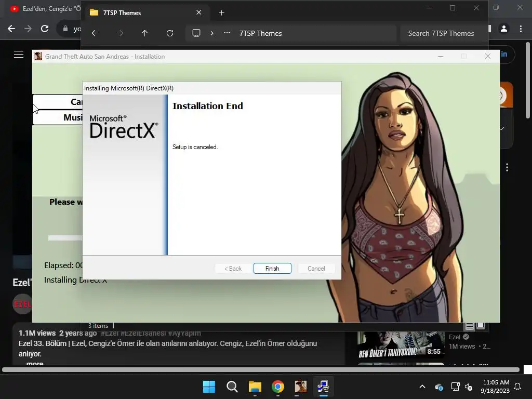Open the YouTube hamburger guide menu
The image size is (532, 399).
19,54
